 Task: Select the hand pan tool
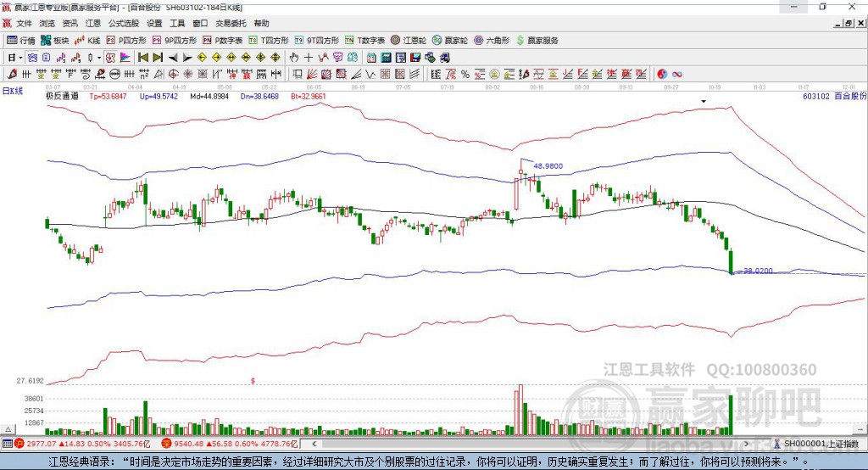click(x=294, y=58)
